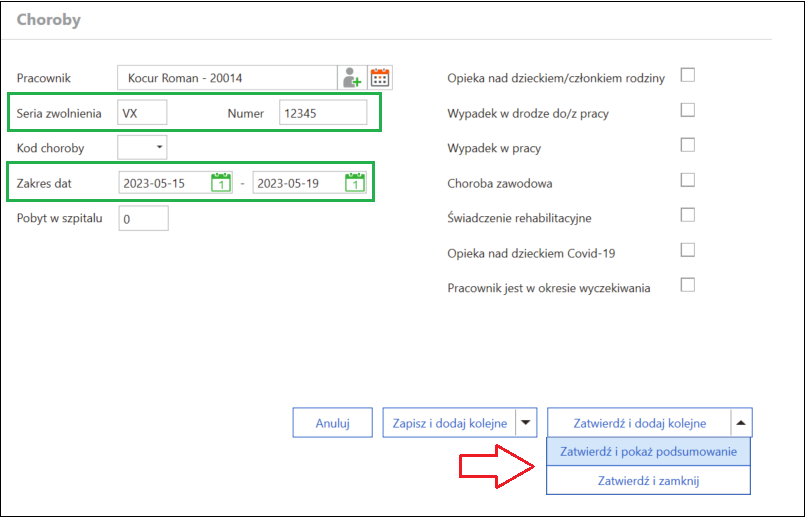Open the calendar icon beside Pracownik field

380,78
